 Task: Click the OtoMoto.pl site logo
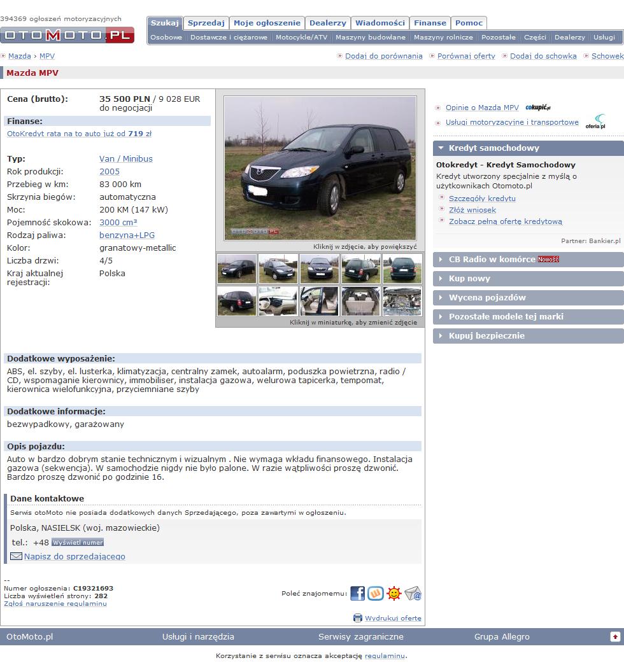[67, 35]
